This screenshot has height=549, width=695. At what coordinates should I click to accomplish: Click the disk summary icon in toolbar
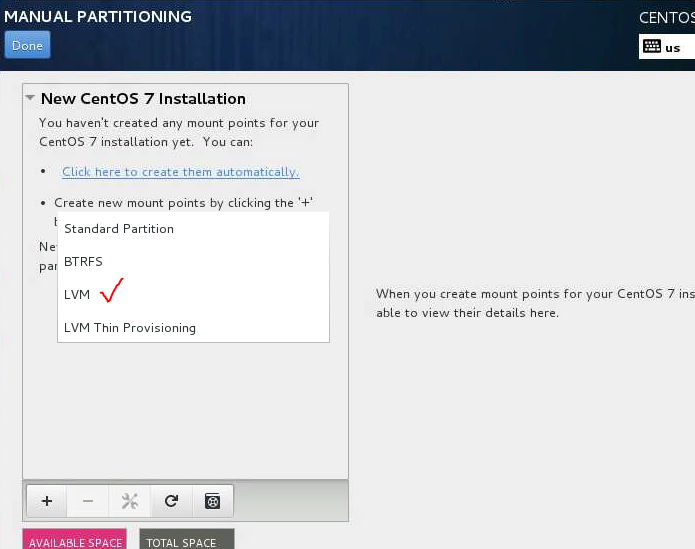(x=212, y=501)
